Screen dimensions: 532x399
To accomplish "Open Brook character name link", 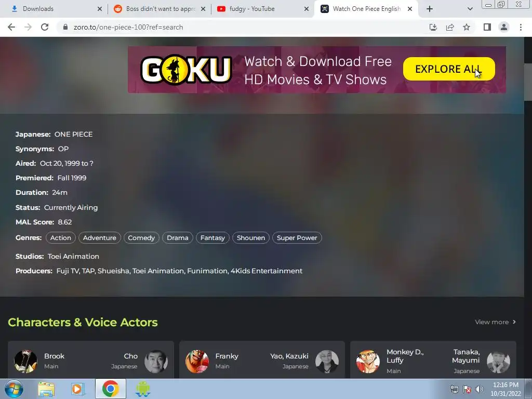I will point(54,356).
